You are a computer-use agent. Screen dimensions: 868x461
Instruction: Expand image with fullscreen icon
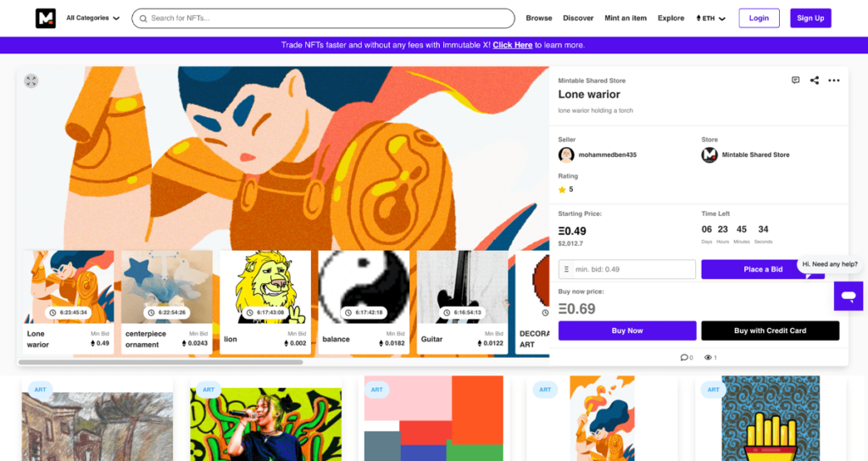tap(31, 81)
